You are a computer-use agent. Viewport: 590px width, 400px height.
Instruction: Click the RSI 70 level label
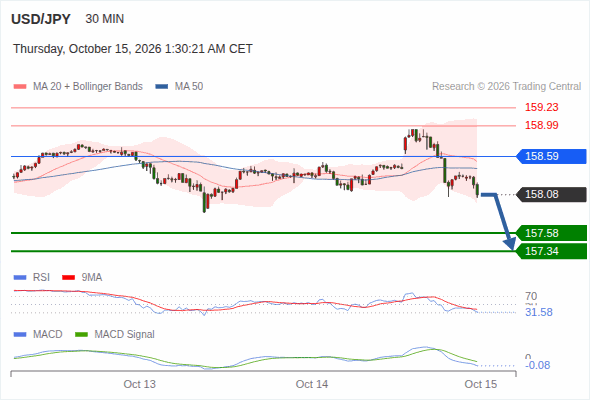(x=531, y=296)
